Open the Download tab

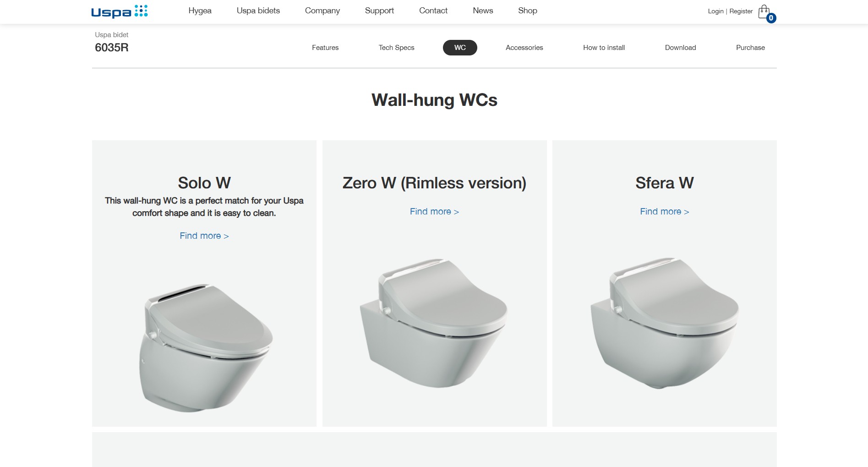point(681,48)
